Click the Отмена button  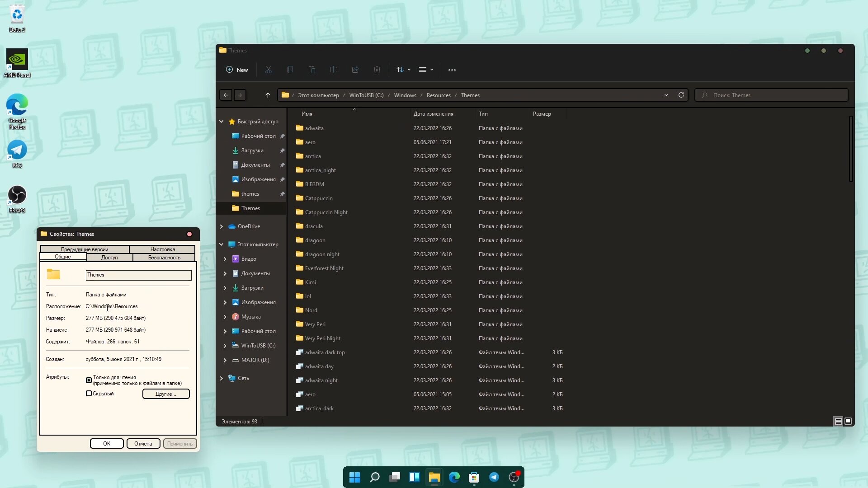143,444
